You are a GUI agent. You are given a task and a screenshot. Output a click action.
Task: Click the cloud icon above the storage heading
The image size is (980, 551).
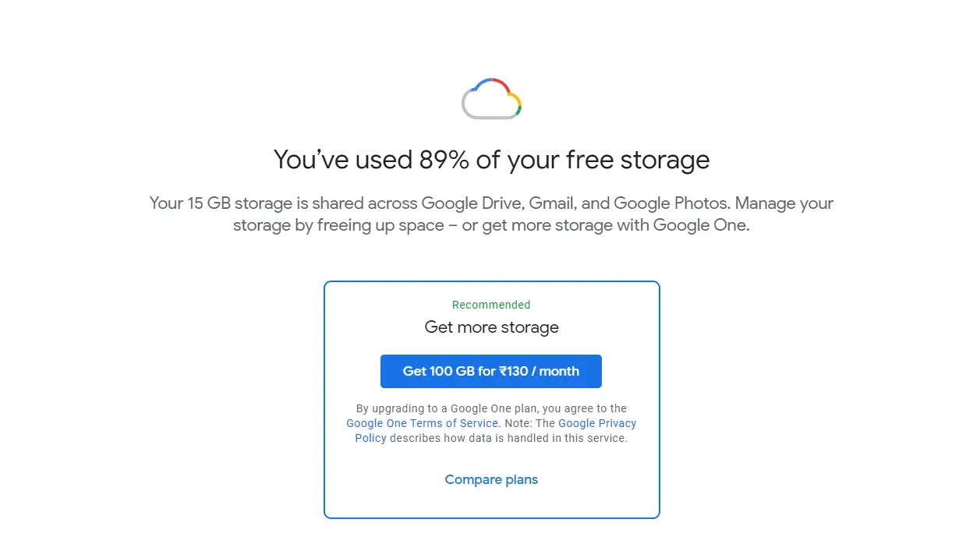click(x=491, y=98)
